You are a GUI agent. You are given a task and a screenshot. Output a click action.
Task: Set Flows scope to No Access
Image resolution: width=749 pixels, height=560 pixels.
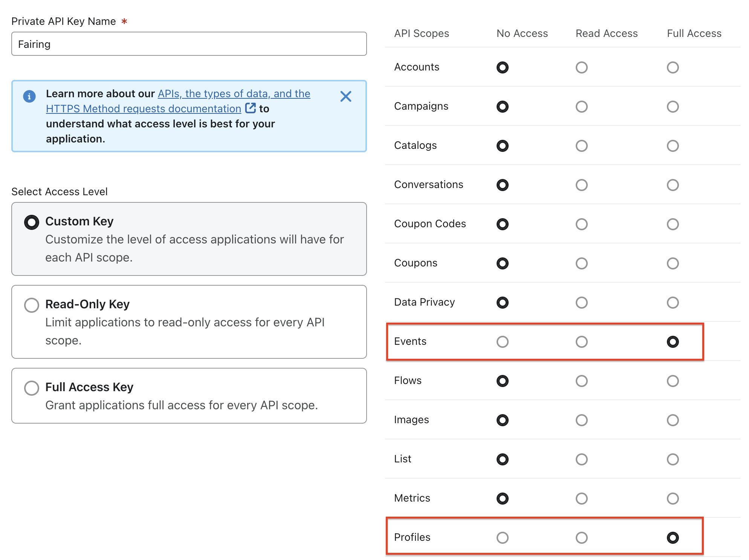coord(502,381)
